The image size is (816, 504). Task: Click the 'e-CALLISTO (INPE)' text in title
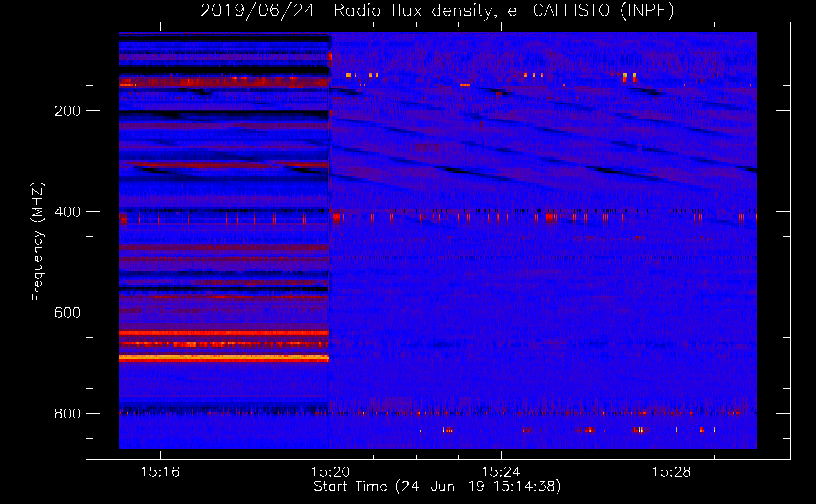pyautogui.click(x=591, y=11)
